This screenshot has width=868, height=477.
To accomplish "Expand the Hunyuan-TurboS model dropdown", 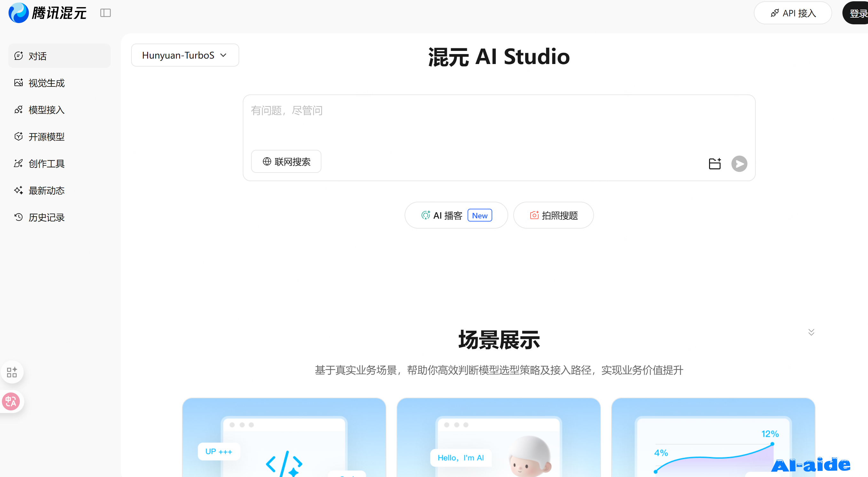I will [185, 55].
